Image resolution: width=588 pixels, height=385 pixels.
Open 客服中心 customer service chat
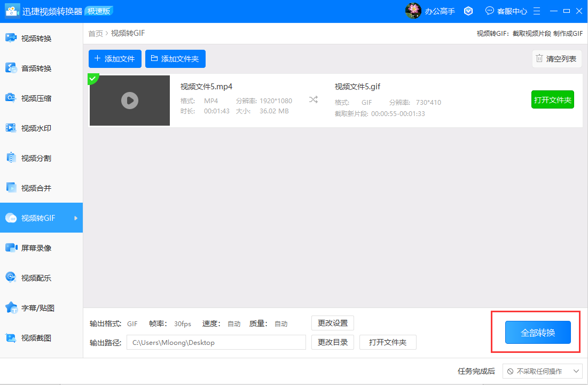pos(506,11)
